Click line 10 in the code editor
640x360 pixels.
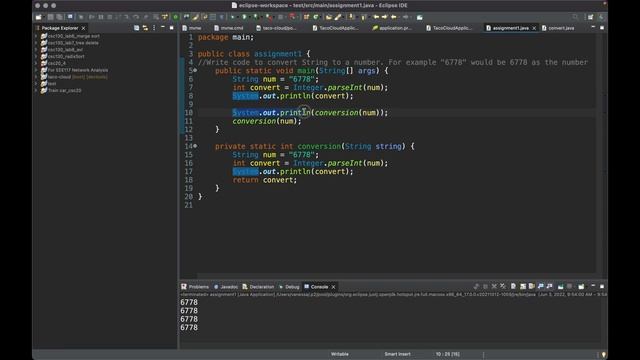click(310, 113)
